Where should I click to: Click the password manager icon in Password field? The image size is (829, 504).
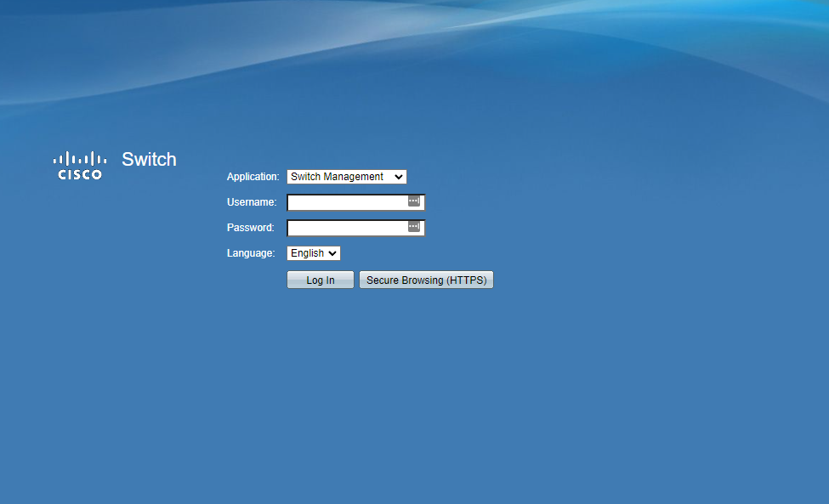[x=414, y=227]
